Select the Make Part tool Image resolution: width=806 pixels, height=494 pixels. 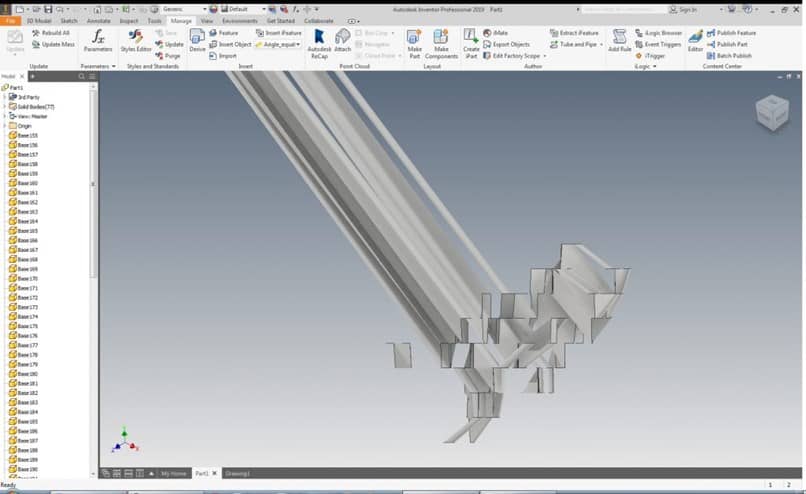tap(414, 40)
